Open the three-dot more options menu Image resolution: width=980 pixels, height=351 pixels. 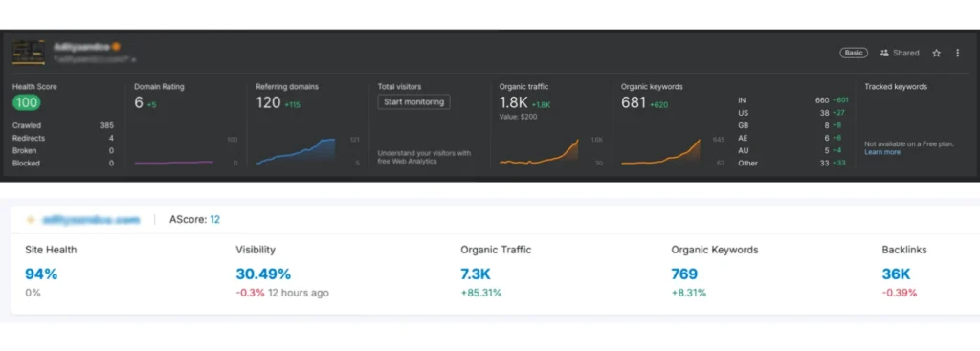click(x=957, y=54)
